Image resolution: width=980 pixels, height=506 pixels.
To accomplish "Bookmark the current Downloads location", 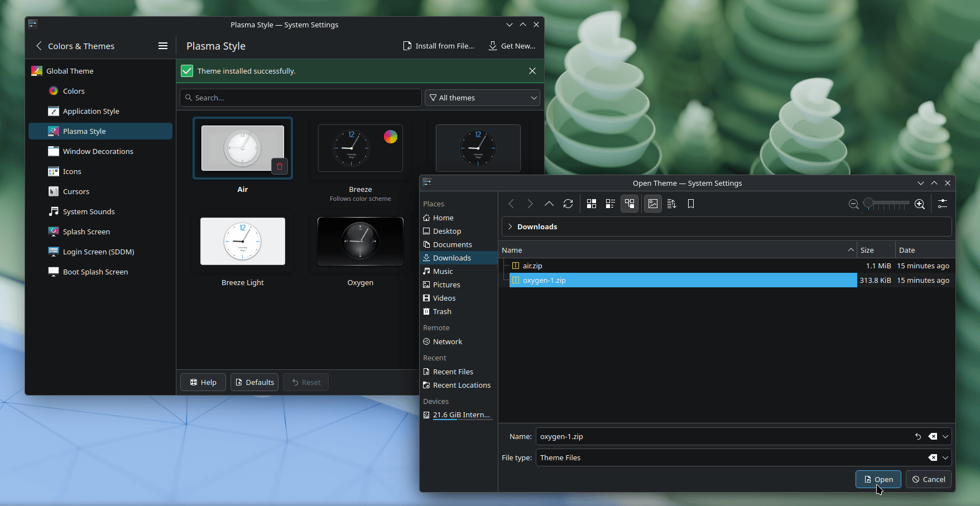I will coord(691,204).
